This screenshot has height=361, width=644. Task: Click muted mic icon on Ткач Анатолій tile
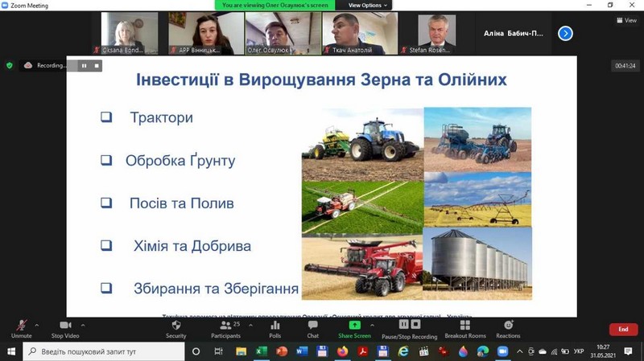[x=328, y=50]
